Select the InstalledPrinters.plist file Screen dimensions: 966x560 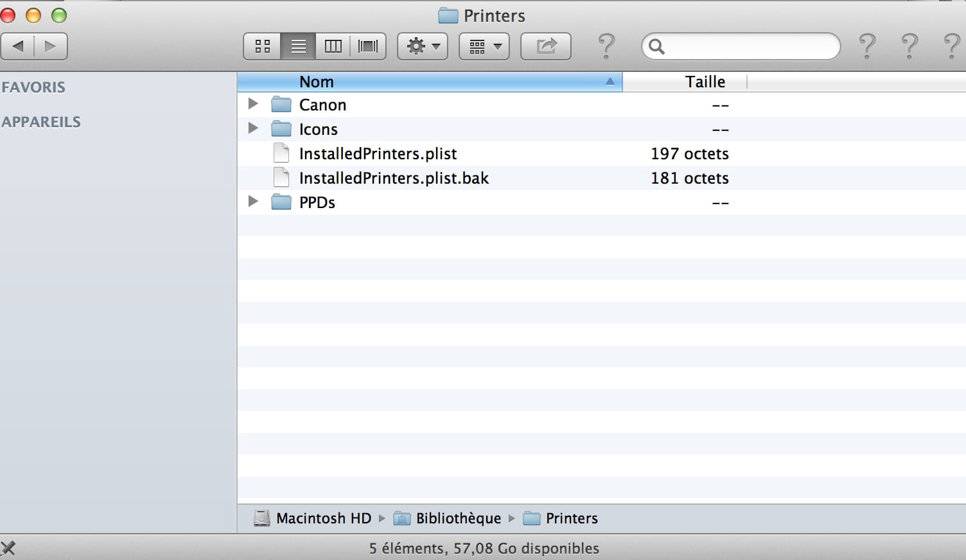(378, 153)
